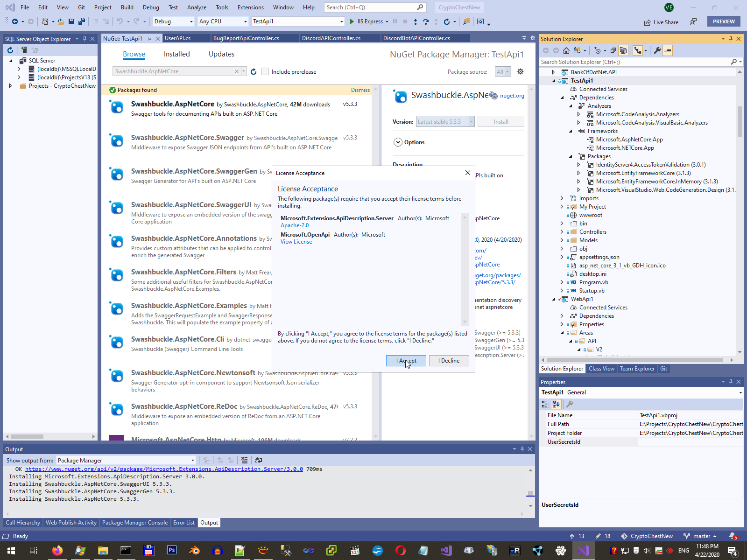The height and width of the screenshot is (560, 747).
Task: Switch to the Installed tab in NuGet
Action: 177,54
